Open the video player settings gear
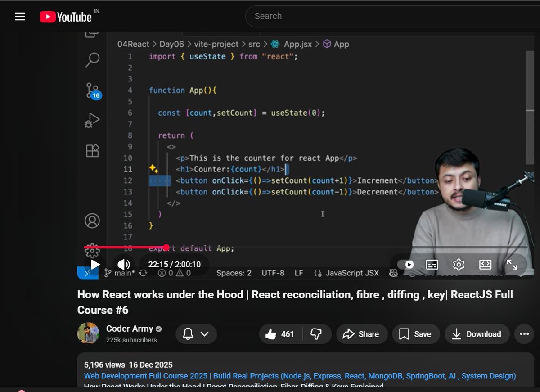Viewport: 540px width, 392px height. [459, 265]
